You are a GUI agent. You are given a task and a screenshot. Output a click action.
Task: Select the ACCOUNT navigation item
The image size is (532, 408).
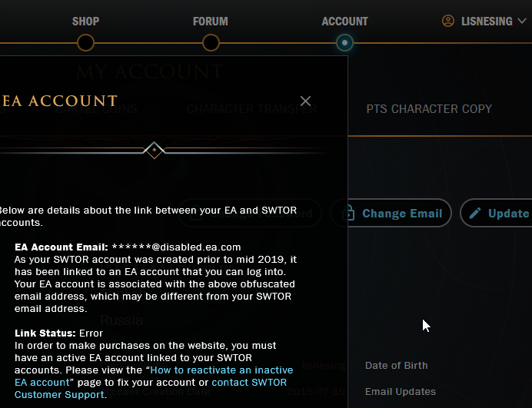[x=345, y=22]
